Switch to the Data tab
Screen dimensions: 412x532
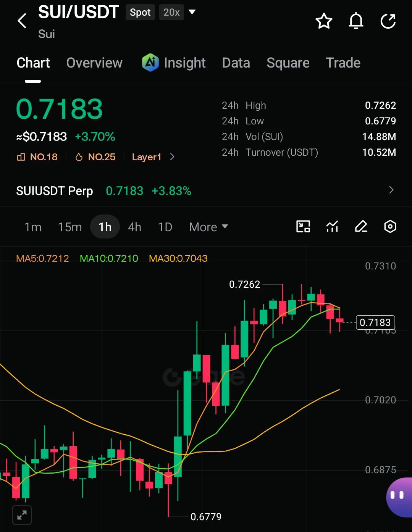pos(236,63)
